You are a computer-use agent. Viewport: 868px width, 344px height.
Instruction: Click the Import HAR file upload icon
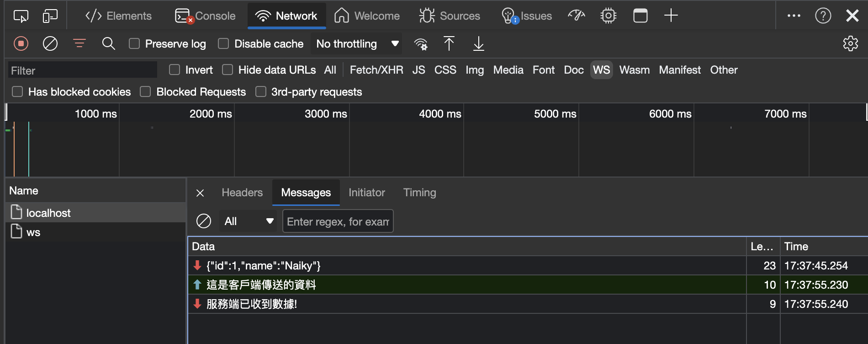pyautogui.click(x=449, y=43)
